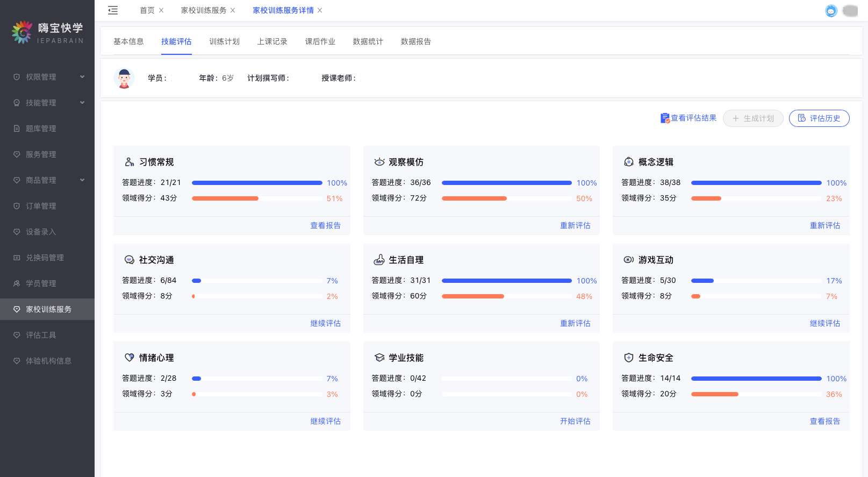Close the 家校训练服务 tab

233,10
